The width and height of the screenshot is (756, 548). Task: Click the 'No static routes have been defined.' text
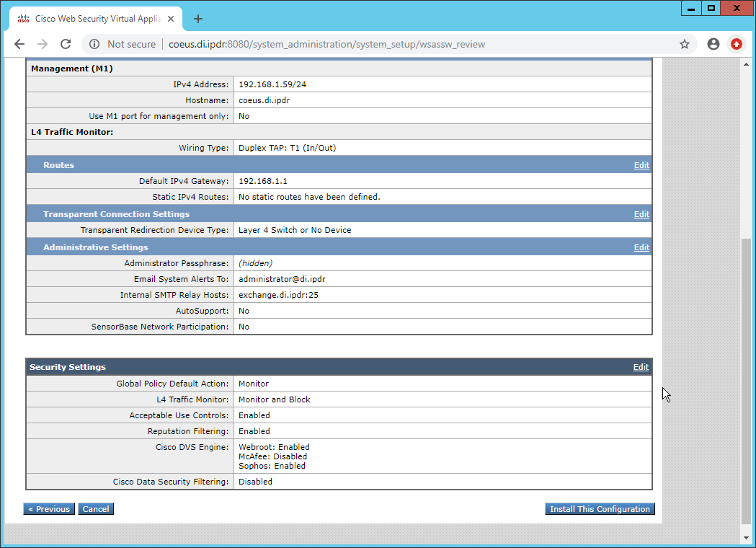[x=310, y=198]
